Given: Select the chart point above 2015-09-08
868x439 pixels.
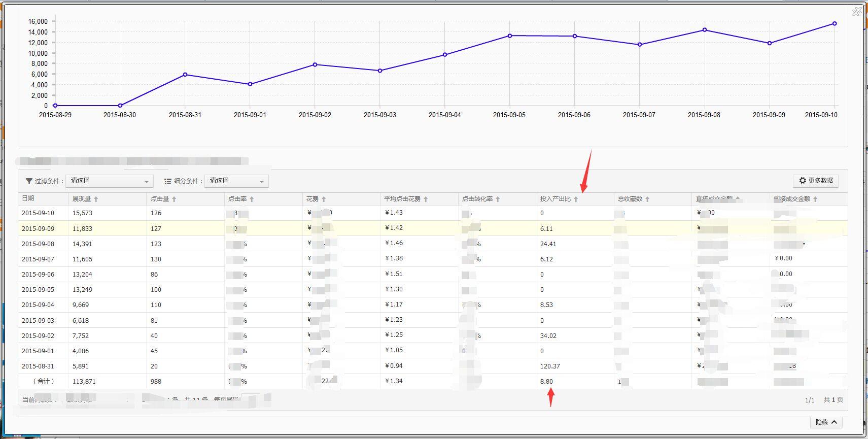Looking at the screenshot, I should (x=705, y=30).
